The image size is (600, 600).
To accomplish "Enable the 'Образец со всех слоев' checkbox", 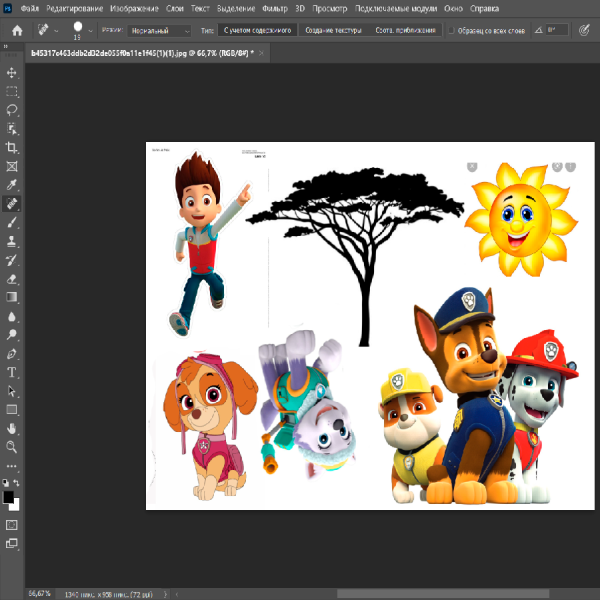I will point(451,31).
